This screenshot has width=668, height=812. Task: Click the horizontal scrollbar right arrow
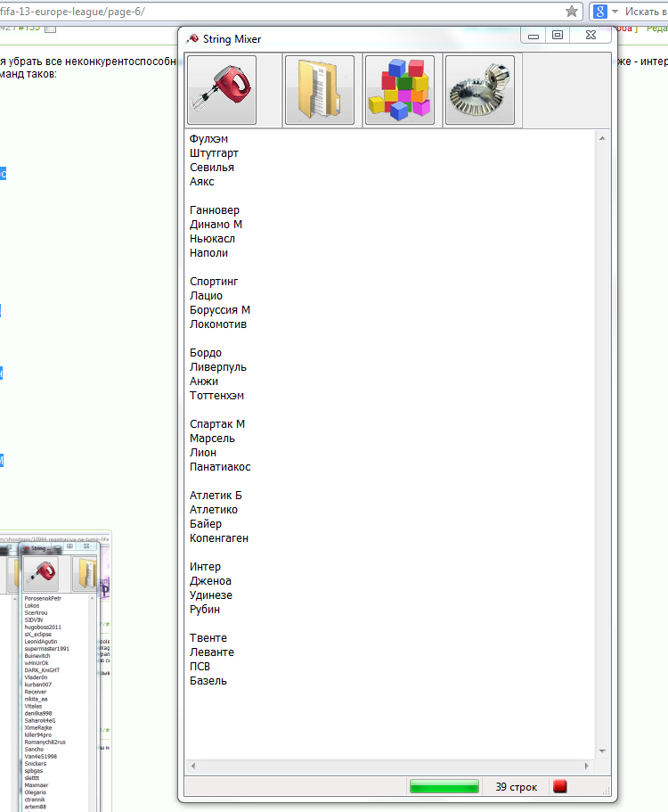tap(587, 766)
